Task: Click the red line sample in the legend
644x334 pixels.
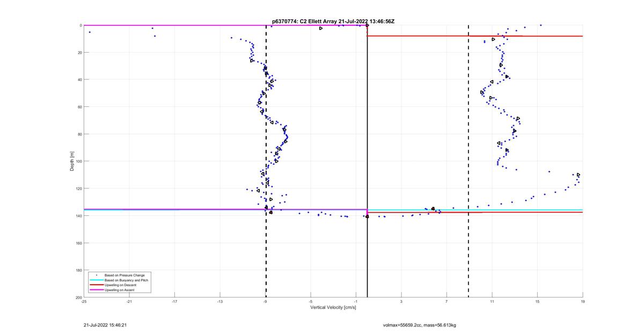Action: click(x=96, y=285)
